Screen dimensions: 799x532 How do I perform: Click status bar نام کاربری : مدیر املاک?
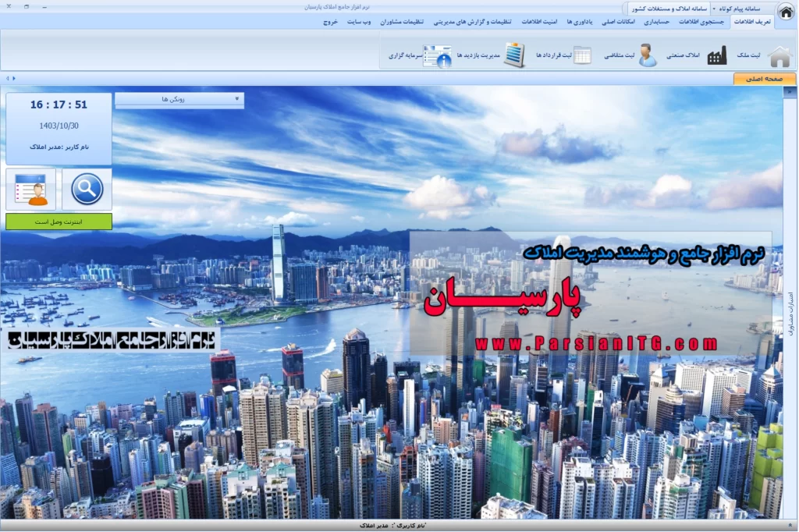tap(392, 526)
